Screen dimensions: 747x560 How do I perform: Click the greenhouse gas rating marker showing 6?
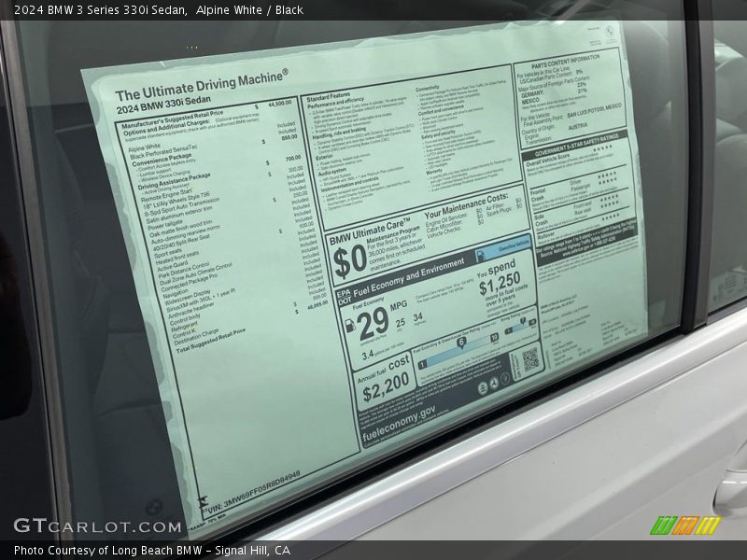tap(460, 342)
